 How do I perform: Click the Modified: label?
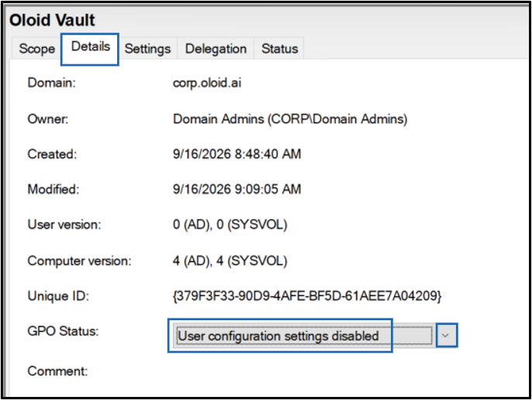[x=54, y=189]
